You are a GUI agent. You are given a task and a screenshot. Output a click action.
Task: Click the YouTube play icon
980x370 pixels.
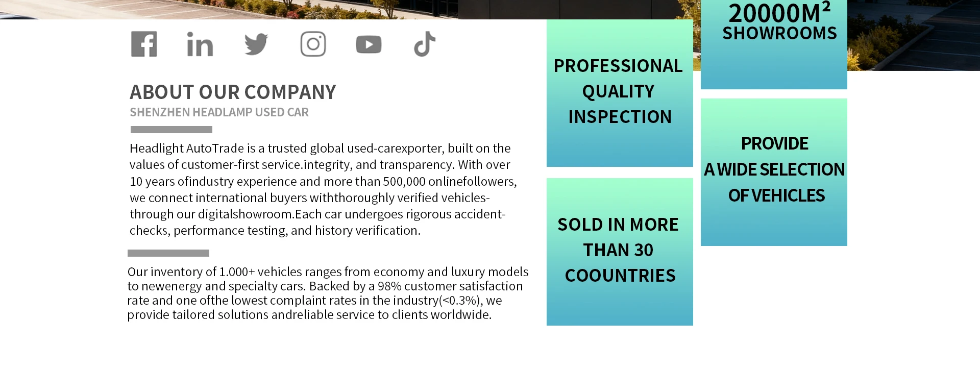click(x=369, y=44)
